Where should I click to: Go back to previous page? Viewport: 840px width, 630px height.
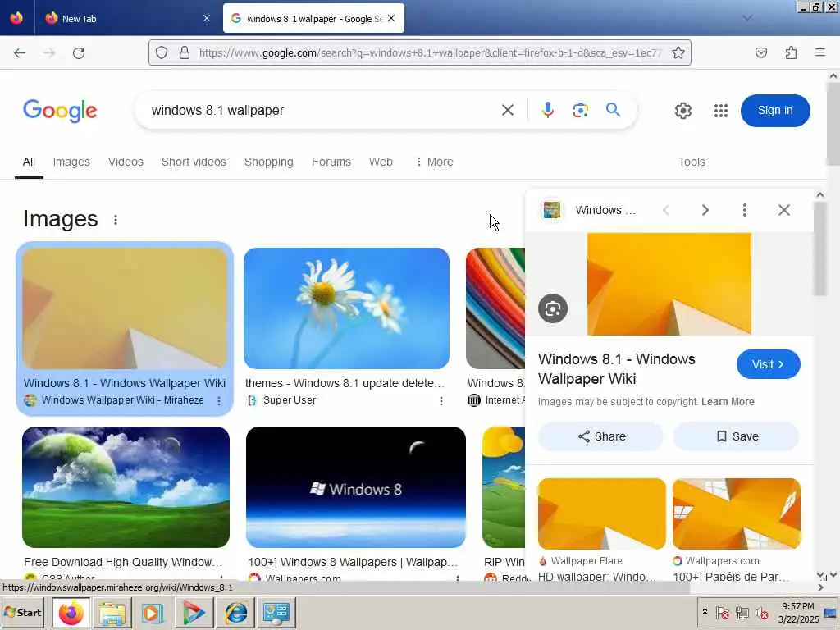click(x=20, y=52)
